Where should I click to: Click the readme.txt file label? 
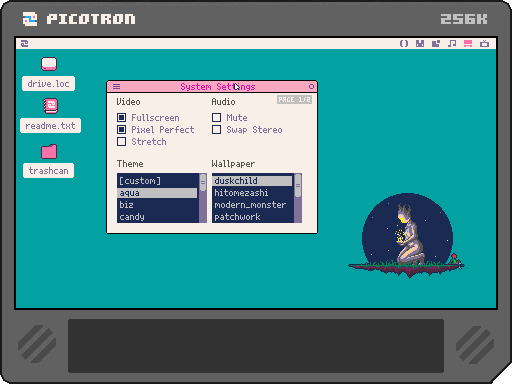coord(50,126)
